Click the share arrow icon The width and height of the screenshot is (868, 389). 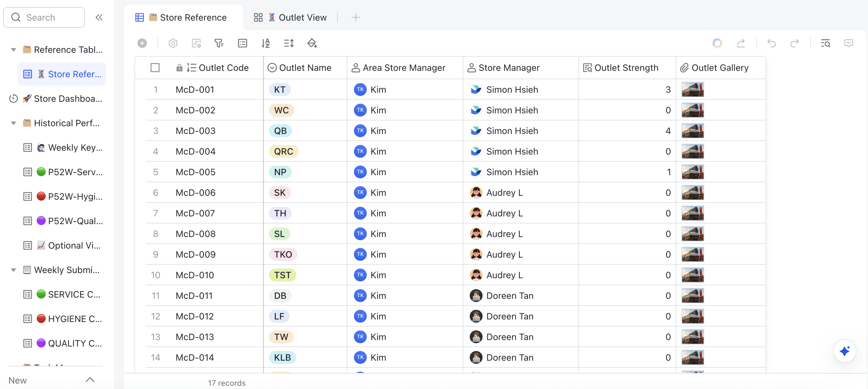[x=740, y=43]
